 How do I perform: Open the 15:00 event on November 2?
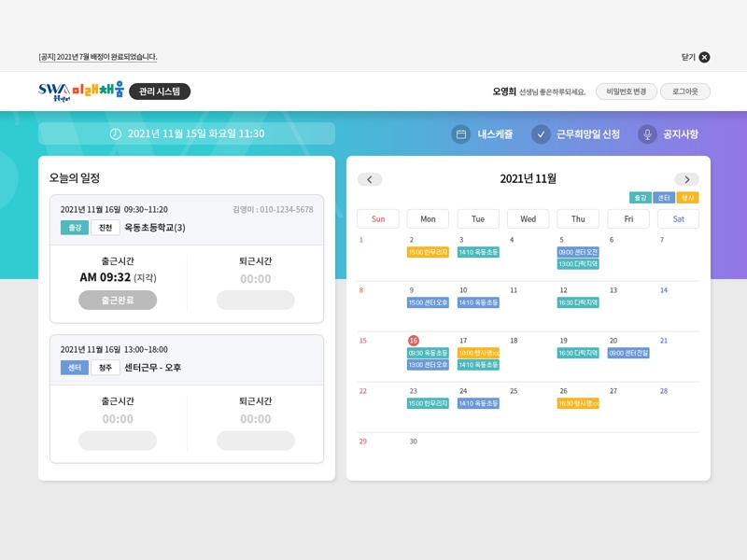[x=428, y=252]
